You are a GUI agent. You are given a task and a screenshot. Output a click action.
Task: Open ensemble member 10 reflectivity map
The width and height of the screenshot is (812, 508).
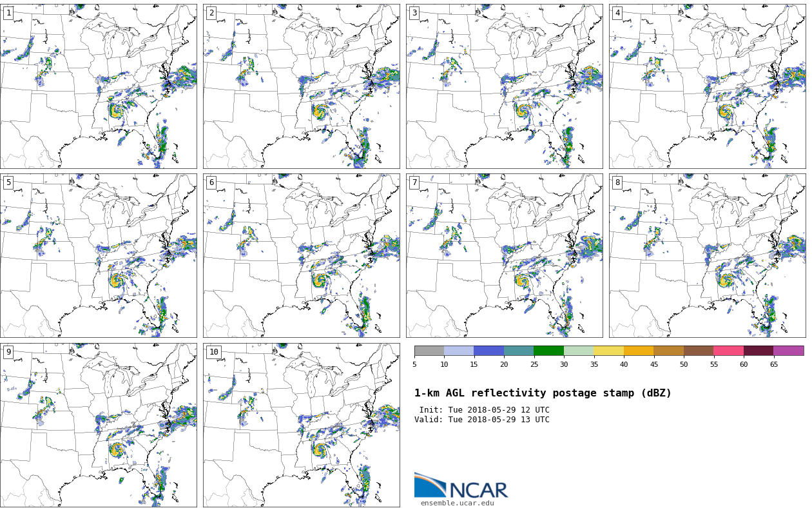[x=302, y=425]
